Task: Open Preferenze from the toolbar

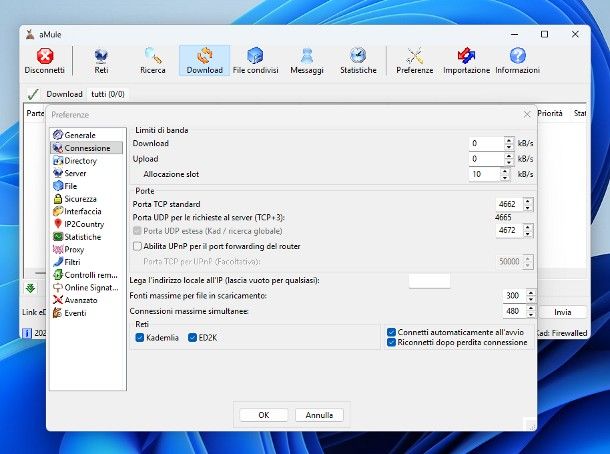Action: tap(415, 61)
